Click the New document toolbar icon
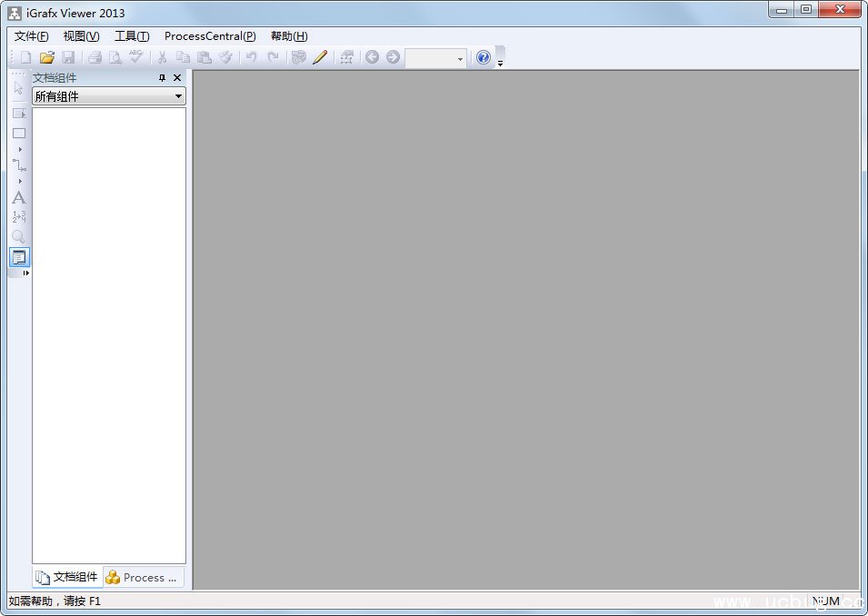The width and height of the screenshot is (868, 616). pos(25,57)
